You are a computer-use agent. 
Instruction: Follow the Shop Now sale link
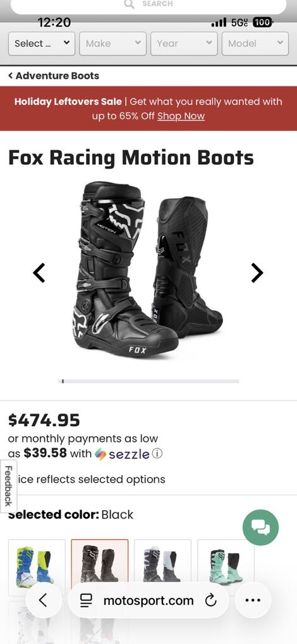click(x=181, y=116)
